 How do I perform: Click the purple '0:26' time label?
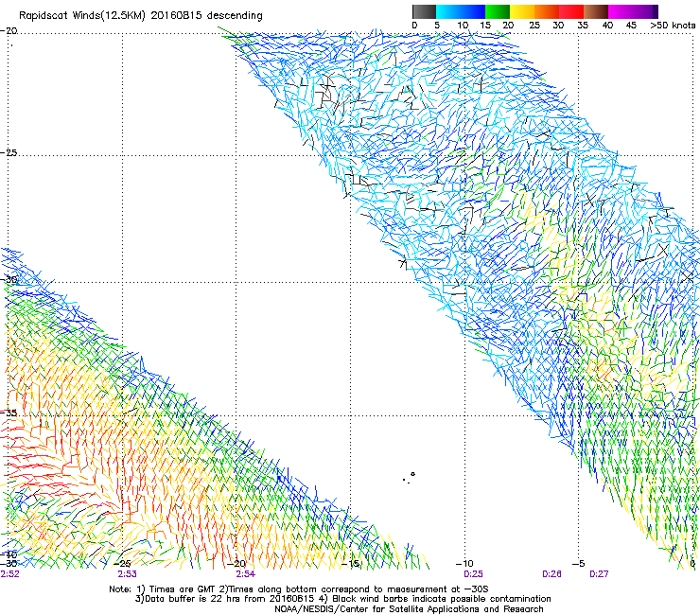551,574
